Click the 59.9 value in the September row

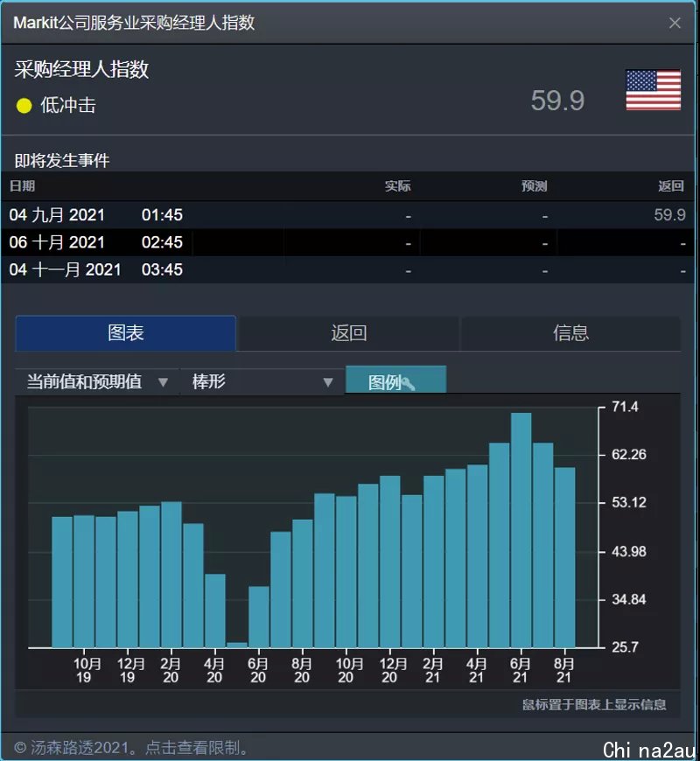[669, 214]
